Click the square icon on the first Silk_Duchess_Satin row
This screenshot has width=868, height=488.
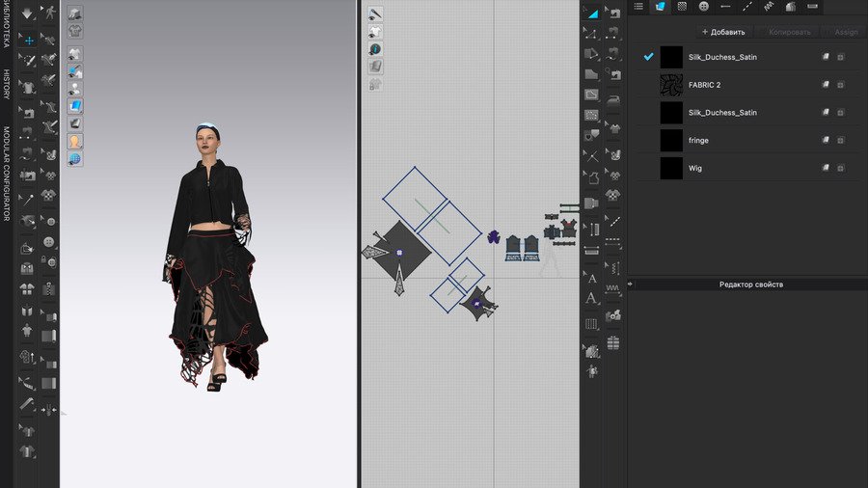click(x=840, y=57)
